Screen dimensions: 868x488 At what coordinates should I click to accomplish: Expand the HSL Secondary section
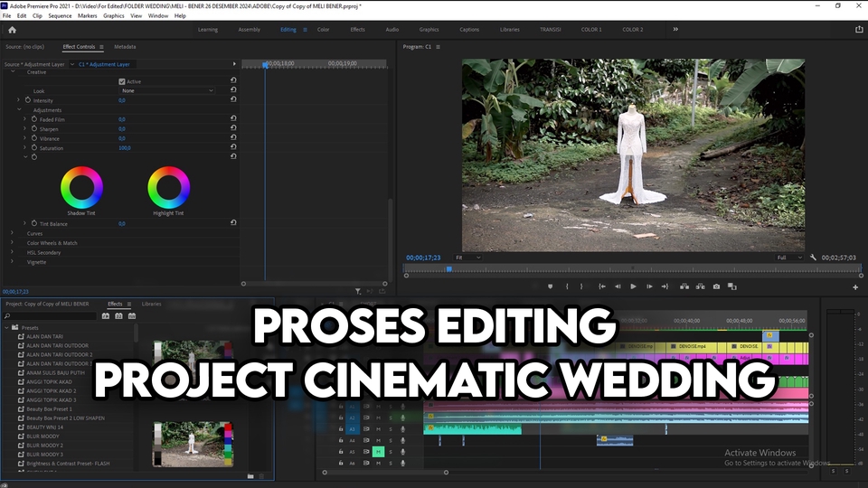pos(12,252)
